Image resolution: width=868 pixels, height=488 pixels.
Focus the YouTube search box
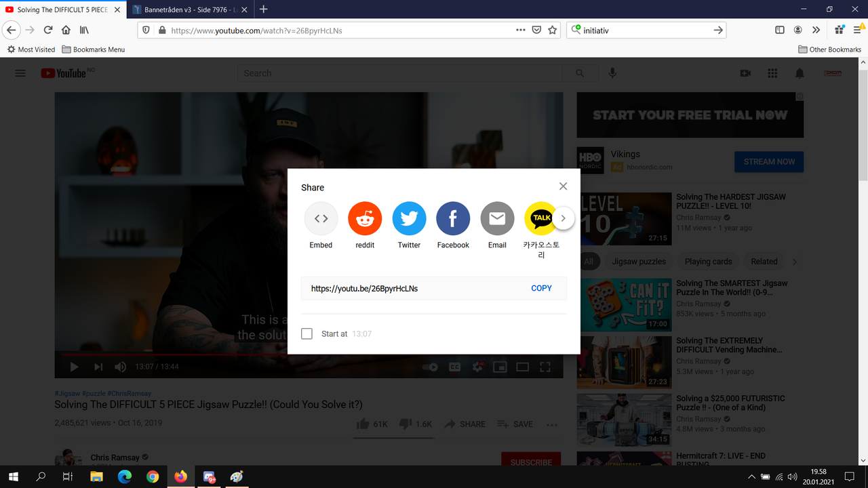tap(399, 73)
